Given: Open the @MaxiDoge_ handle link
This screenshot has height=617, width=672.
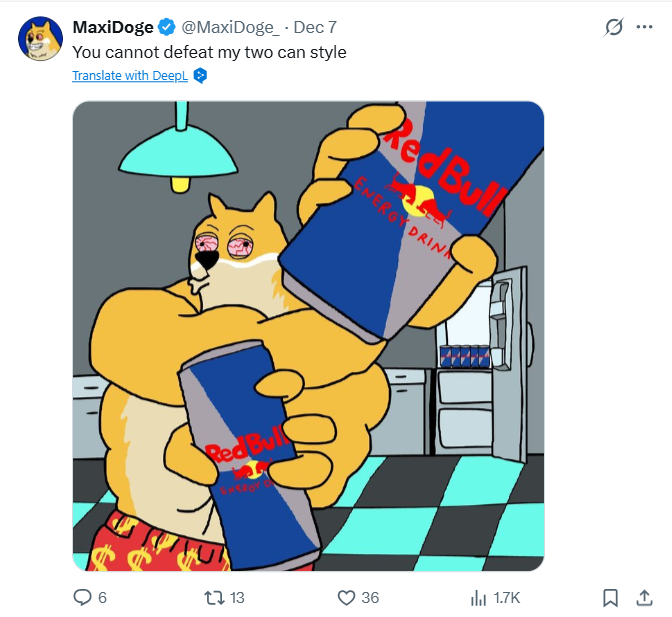Looking at the screenshot, I should tap(229, 27).
